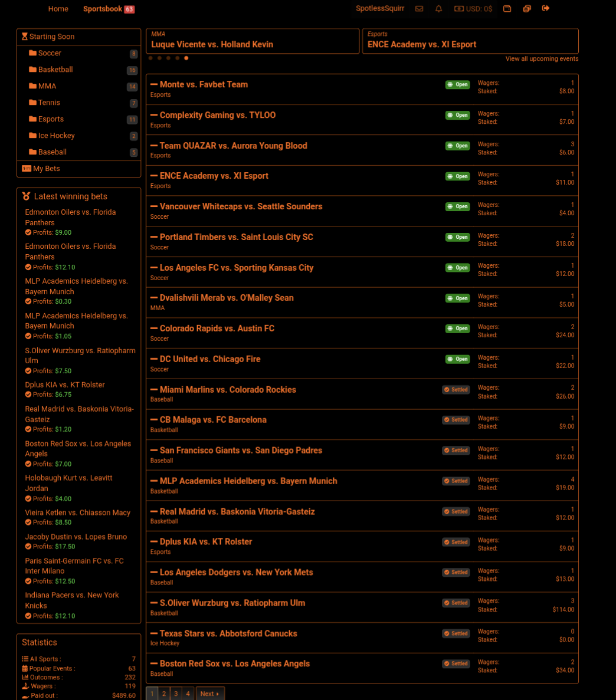
Task: Click the Esports folder icon
Action: (32, 119)
